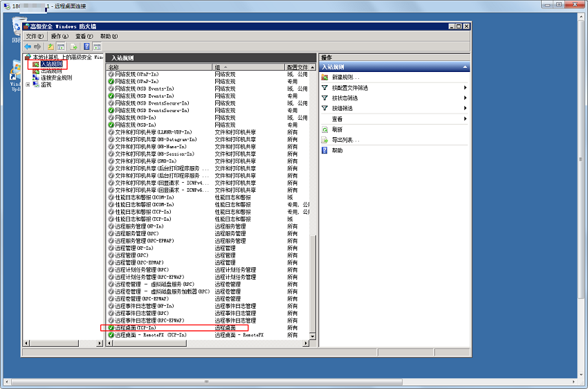Screen dimensions: 588x389
Task: Click the rule list horizontal scrollbar right arrow
Action: pyautogui.click(x=306, y=343)
